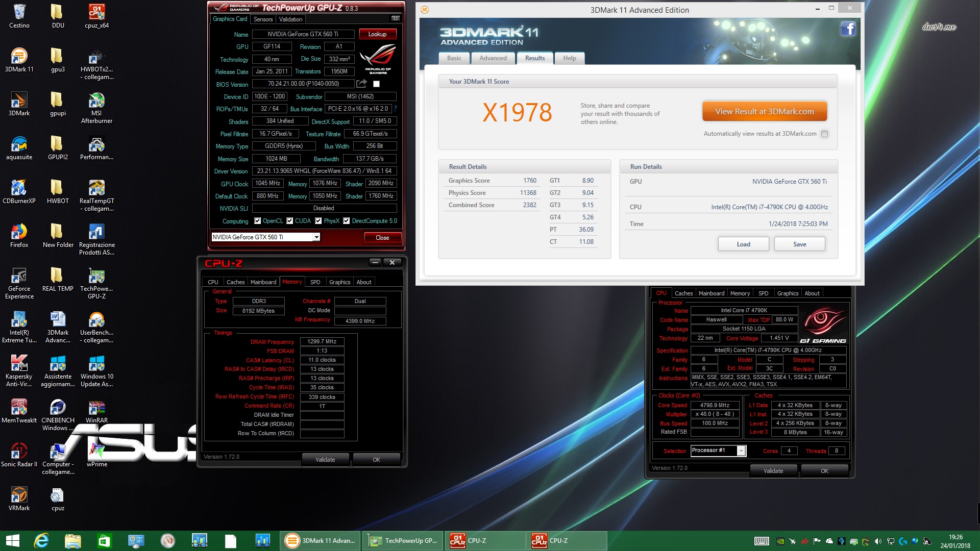Open the RealTempGT desktop icon
Image resolution: width=980 pixels, height=551 pixels.
(96, 195)
